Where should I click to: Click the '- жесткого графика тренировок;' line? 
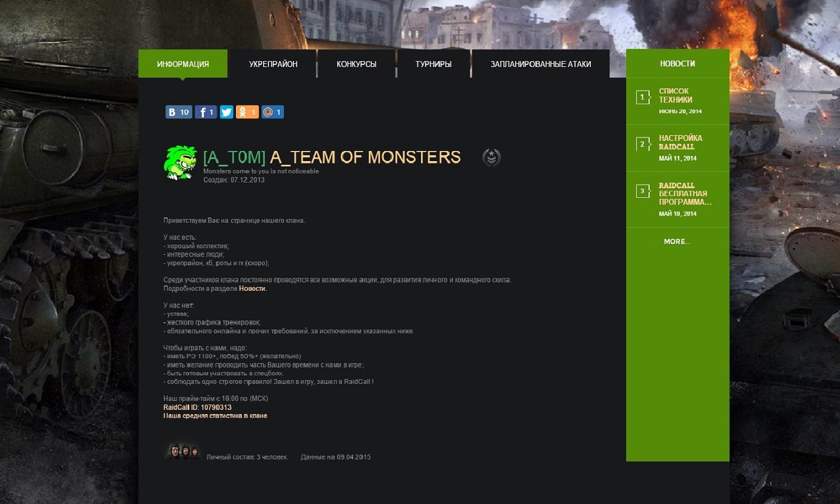[212, 322]
